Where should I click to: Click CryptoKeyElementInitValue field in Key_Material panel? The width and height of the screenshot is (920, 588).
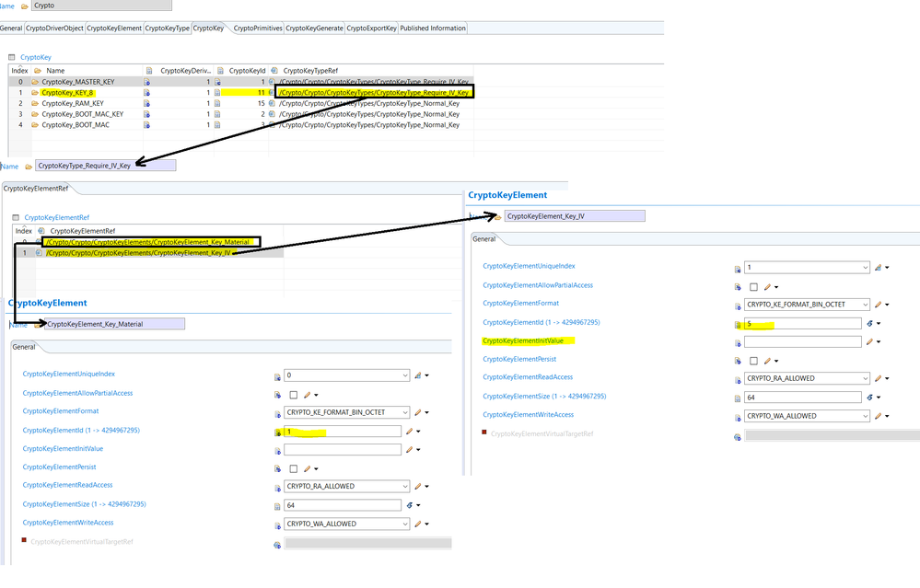pos(343,450)
